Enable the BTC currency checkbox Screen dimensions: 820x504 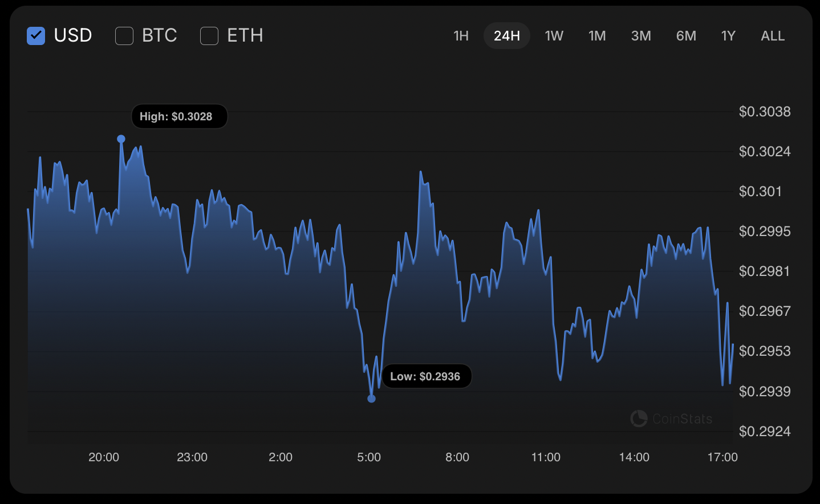[124, 36]
